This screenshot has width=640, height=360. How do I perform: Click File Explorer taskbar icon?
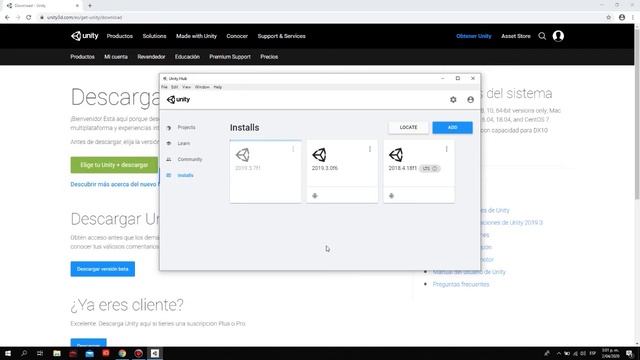tap(57, 353)
